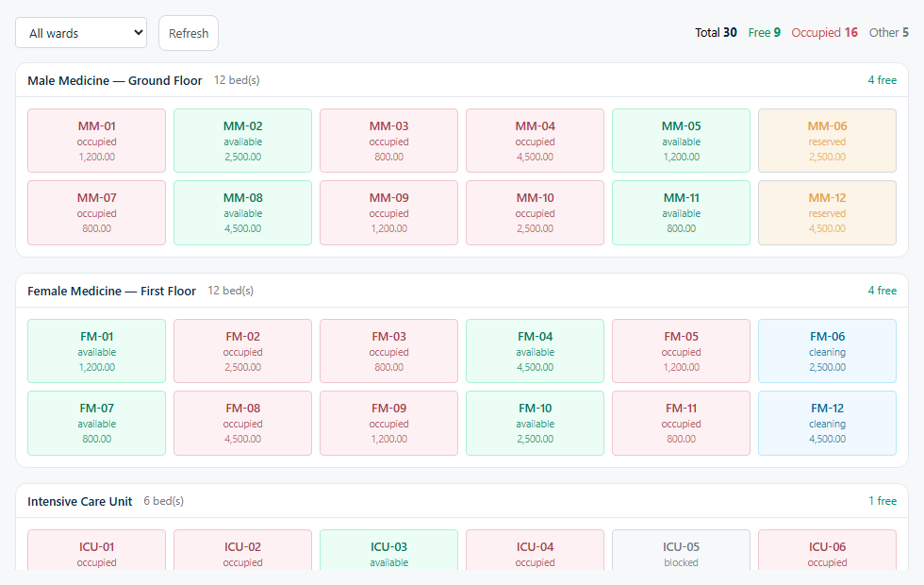Click the Occupied 16 counter
Image resolution: width=924 pixels, height=585 pixels.
824,32
